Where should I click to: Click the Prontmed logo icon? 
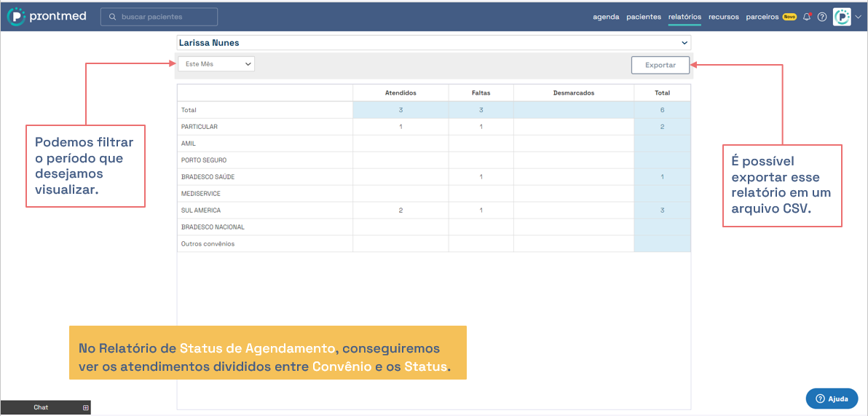coord(16,17)
